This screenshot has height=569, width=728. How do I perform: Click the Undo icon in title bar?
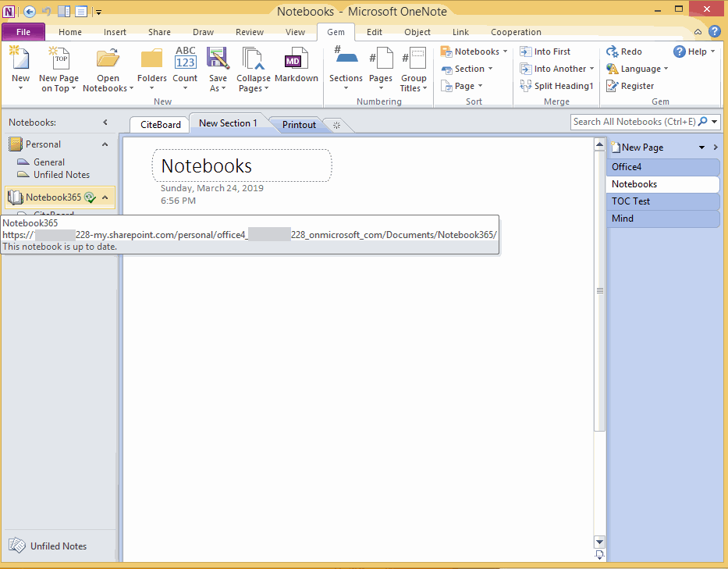pyautogui.click(x=46, y=11)
